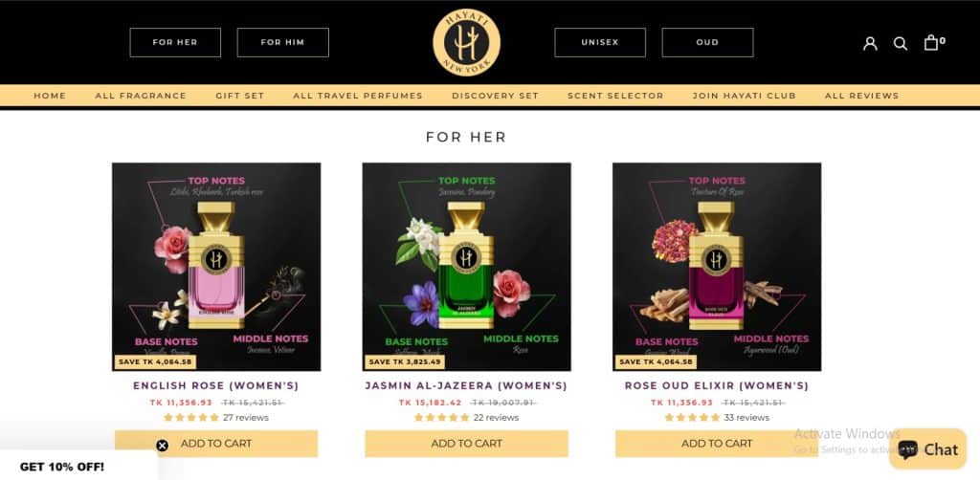Open the Shopify Chat widget

tap(927, 448)
